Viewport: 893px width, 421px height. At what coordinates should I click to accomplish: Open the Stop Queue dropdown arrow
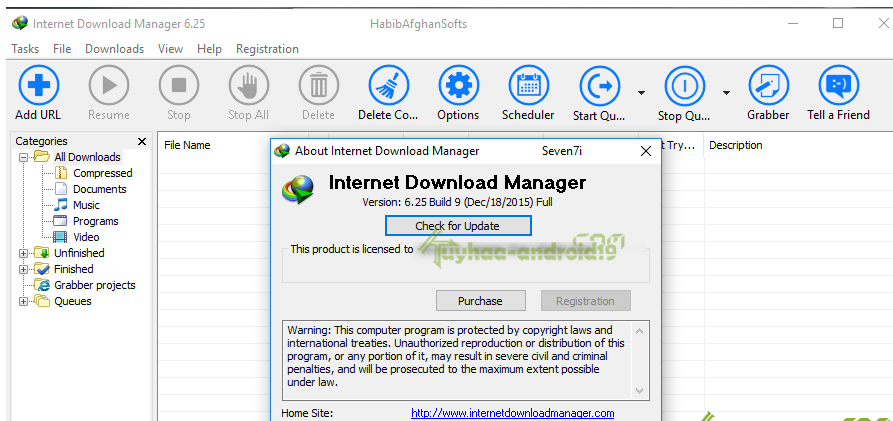coord(726,93)
